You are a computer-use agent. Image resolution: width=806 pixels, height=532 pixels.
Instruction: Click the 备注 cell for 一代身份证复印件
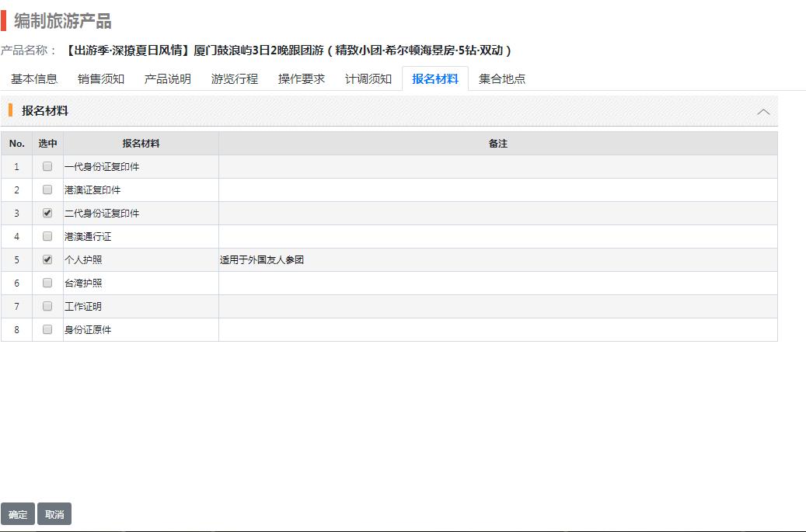pyautogui.click(x=497, y=167)
